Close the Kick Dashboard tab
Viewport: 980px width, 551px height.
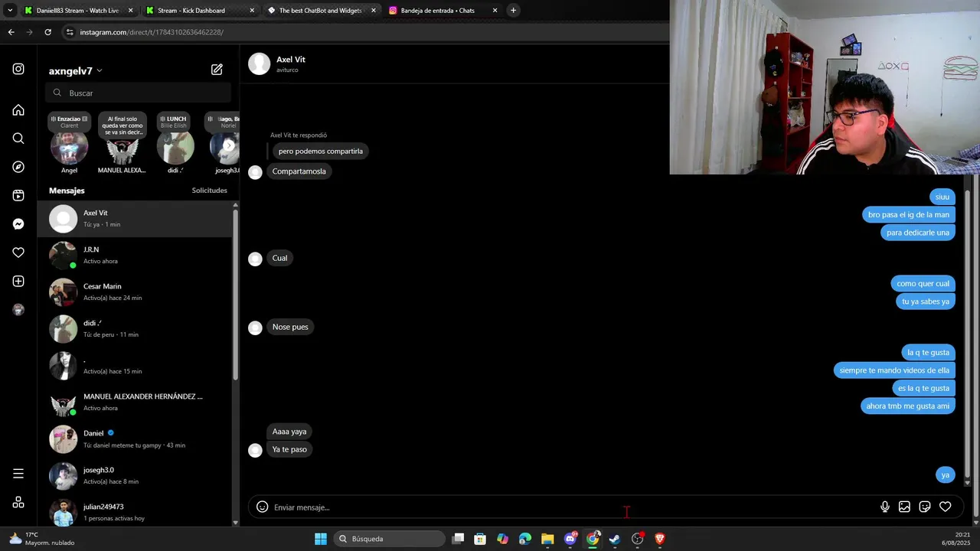point(252,11)
